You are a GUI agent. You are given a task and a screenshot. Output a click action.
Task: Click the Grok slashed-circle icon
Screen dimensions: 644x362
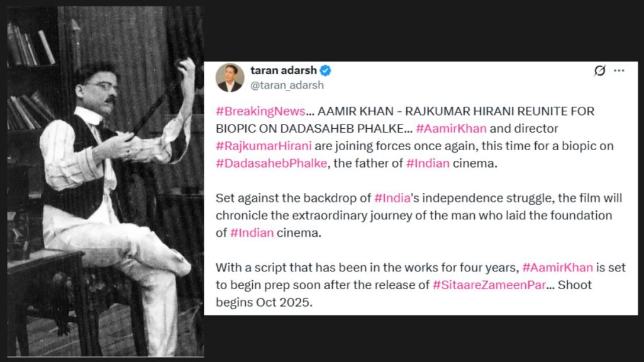coord(599,70)
